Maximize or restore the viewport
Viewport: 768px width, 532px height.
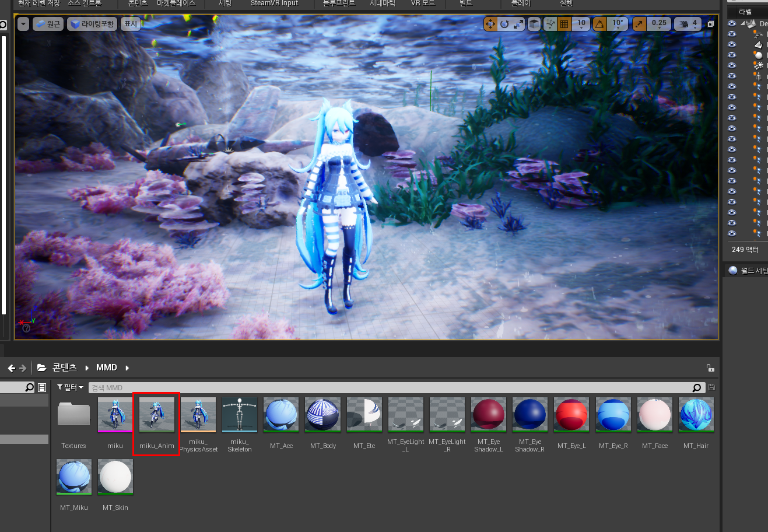[710, 24]
